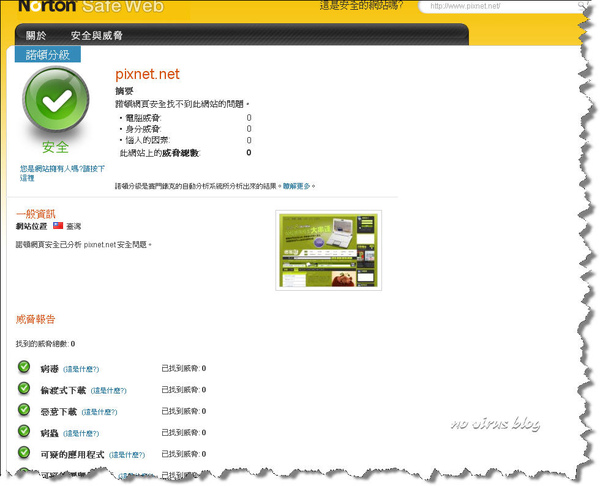Click the 身分威脅 summary row

tap(185, 129)
